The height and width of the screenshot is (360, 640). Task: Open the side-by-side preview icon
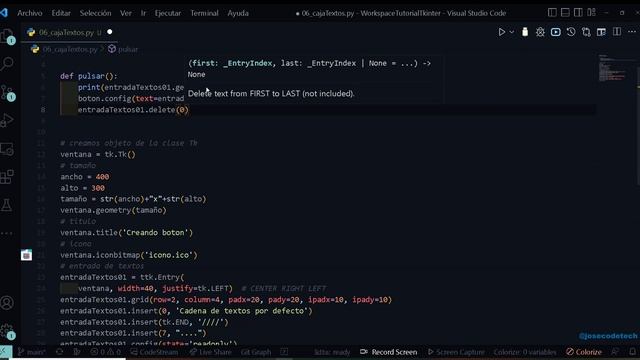(601, 32)
